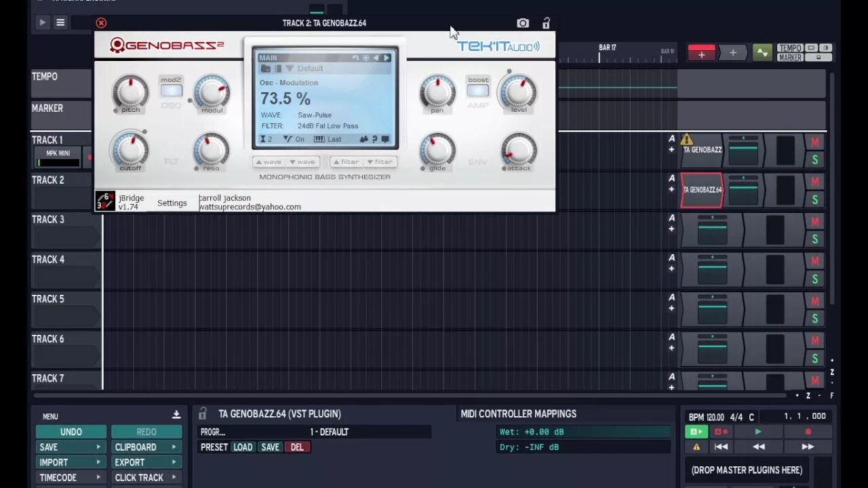Click the pitch knob
The width and height of the screenshot is (868, 488).
pyautogui.click(x=130, y=91)
